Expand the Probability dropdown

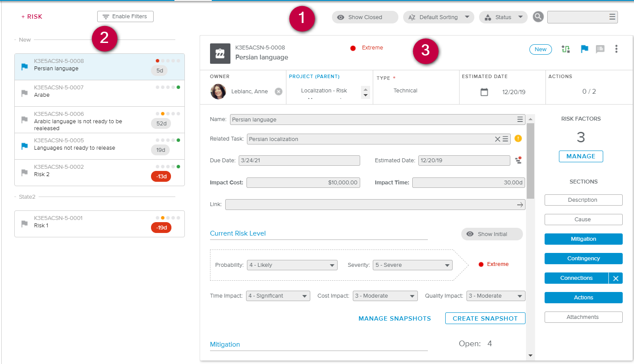[292, 265]
